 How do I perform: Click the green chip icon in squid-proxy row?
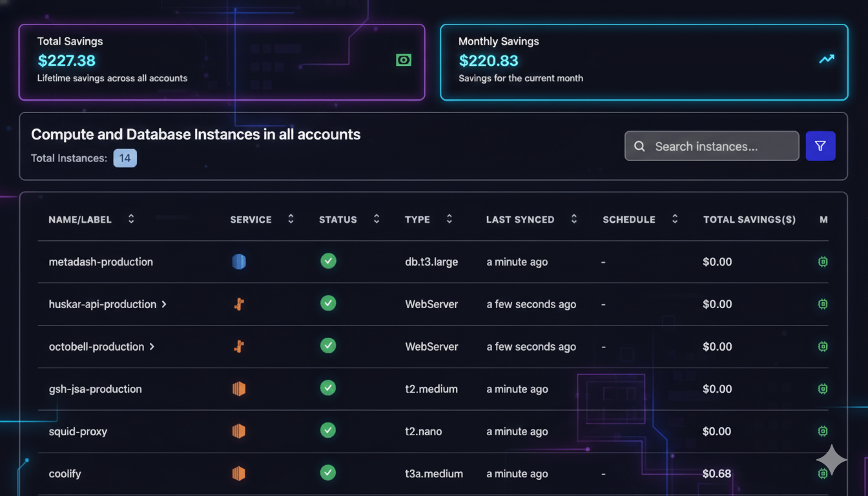pos(823,431)
